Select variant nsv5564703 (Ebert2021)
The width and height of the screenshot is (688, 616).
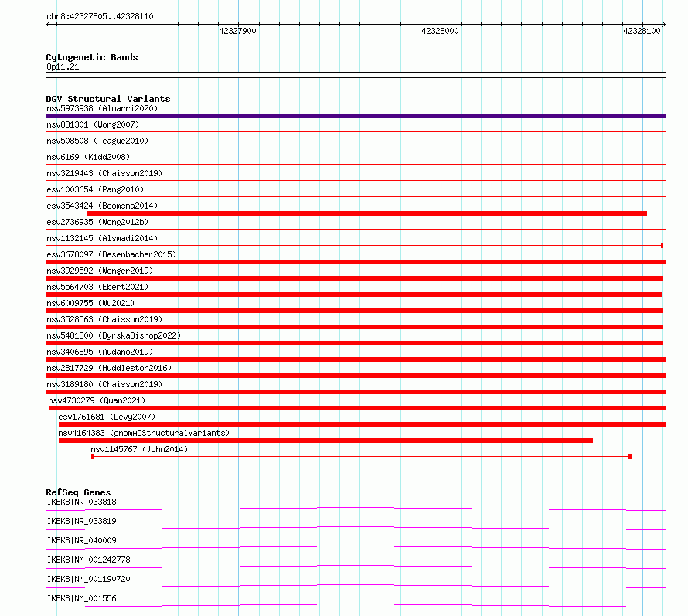[97, 287]
